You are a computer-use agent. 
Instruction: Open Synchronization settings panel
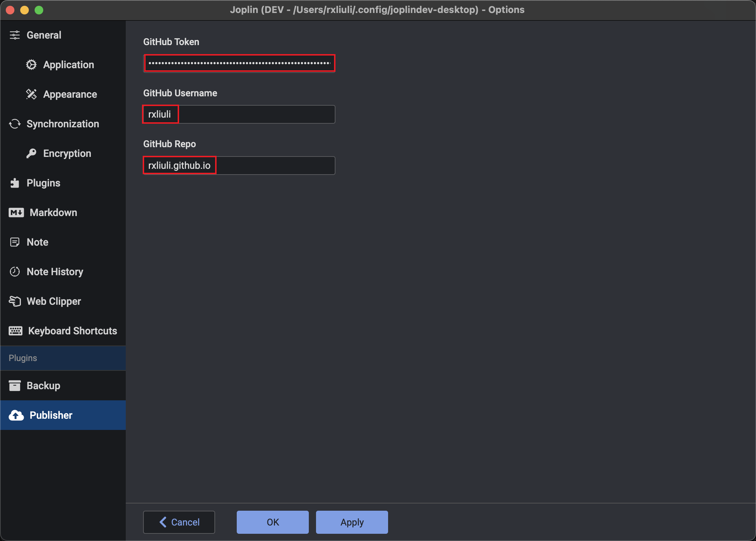[63, 124]
